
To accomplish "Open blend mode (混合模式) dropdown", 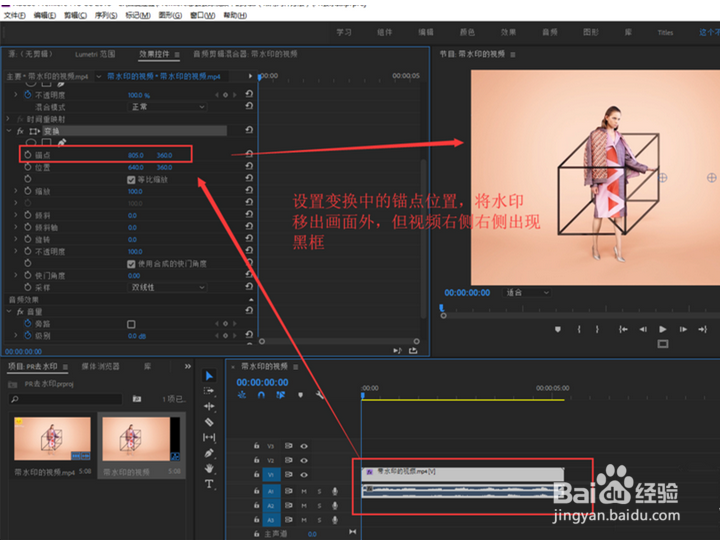I will [x=167, y=107].
